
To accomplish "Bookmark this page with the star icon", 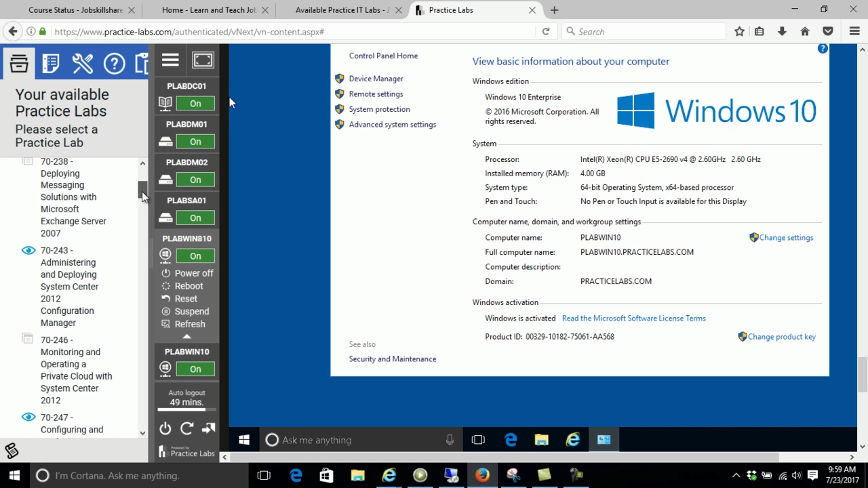I will (x=739, y=31).
